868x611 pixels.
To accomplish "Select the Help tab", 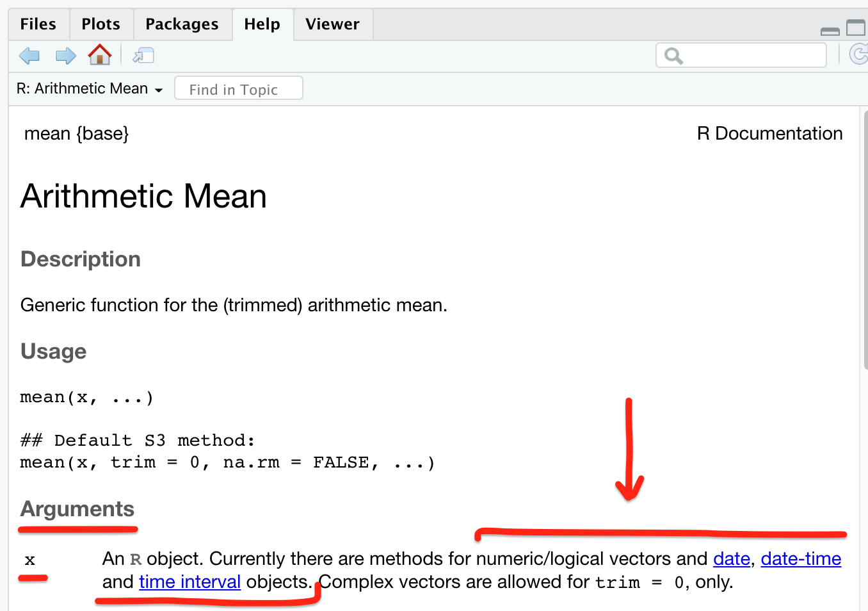I will pos(262,24).
